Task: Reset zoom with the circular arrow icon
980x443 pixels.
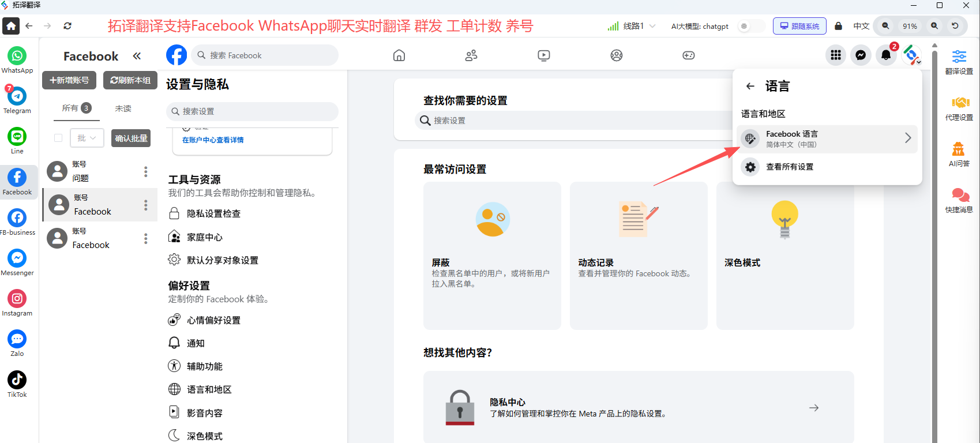Action: 955,26
